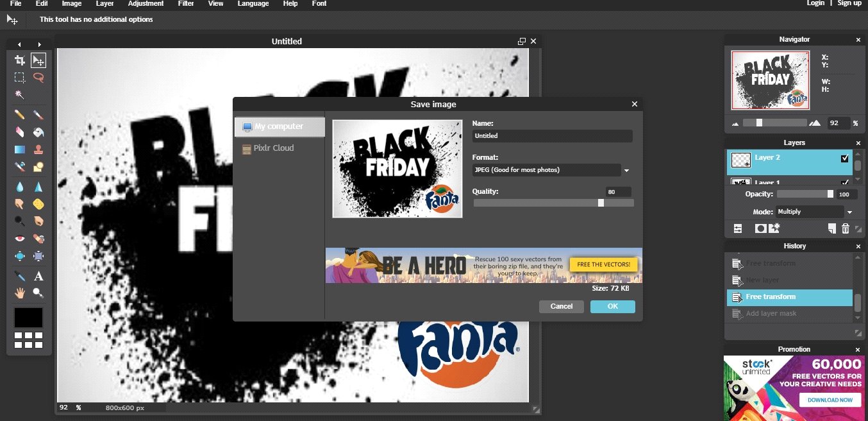Select the Pencil tool
This screenshot has height=421, width=868.
coord(20,115)
